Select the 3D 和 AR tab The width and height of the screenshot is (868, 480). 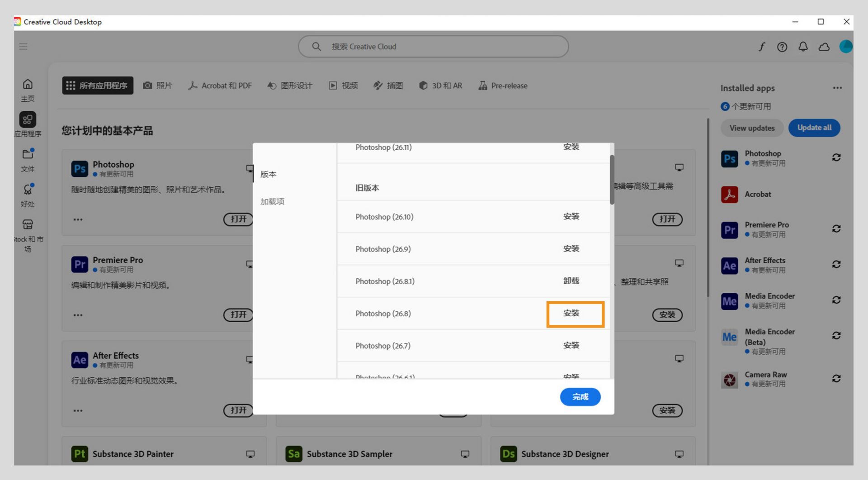click(x=441, y=86)
